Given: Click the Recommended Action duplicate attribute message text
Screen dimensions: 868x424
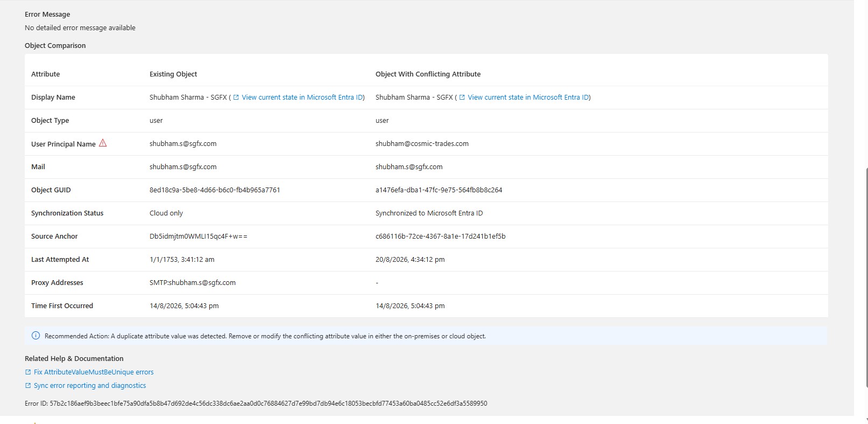Looking at the screenshot, I should 265,336.
